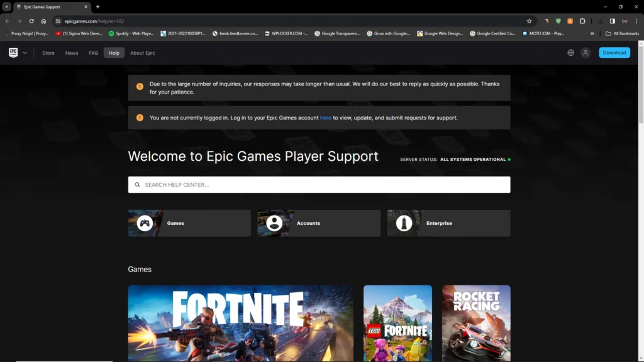Image resolution: width=644 pixels, height=362 pixels.
Task: Open the Google Transparency bookmark
Action: click(338, 34)
